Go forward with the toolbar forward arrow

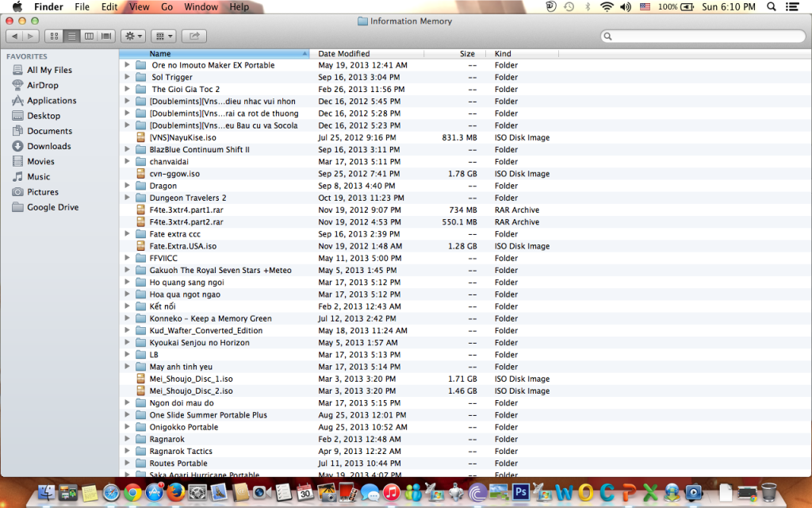(31, 37)
